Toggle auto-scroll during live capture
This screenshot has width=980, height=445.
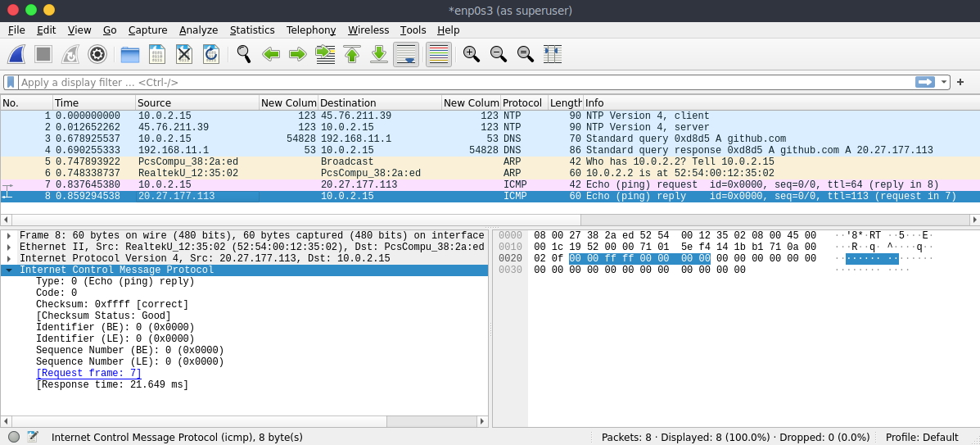[406, 54]
